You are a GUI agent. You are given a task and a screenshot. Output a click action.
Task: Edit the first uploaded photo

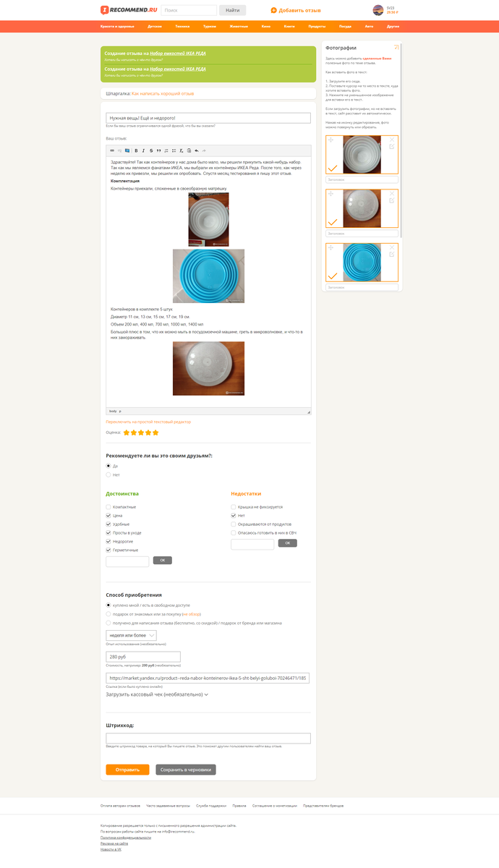click(392, 147)
